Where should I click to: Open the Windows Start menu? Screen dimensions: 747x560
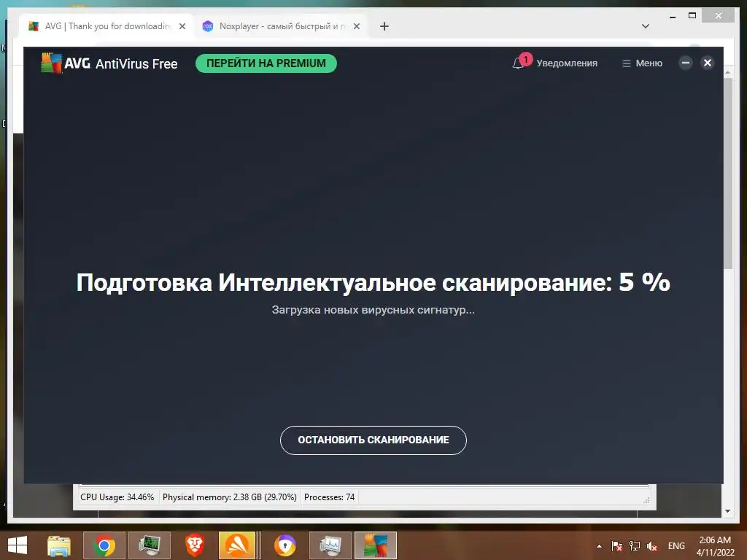[x=18, y=545]
